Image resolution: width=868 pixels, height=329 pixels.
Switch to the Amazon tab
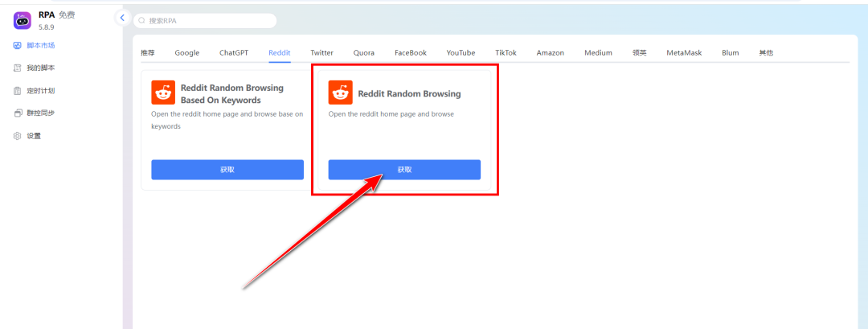click(x=551, y=52)
